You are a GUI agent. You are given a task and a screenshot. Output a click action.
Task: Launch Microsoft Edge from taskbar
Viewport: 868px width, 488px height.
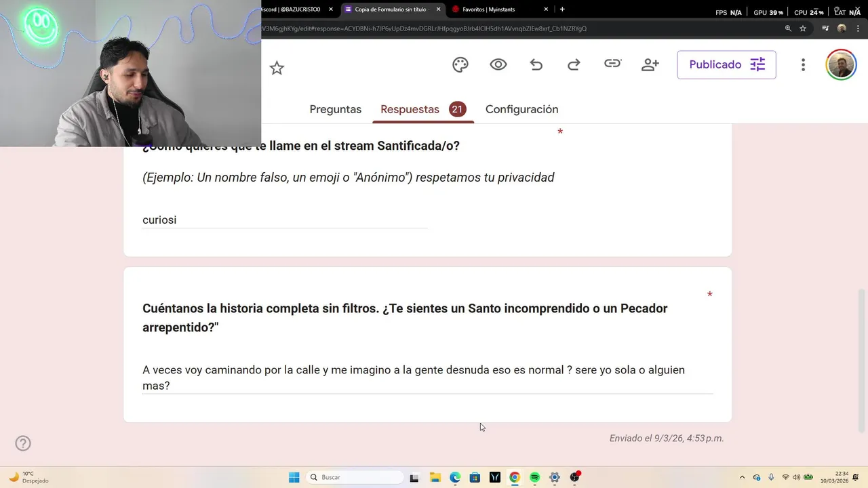(455, 477)
